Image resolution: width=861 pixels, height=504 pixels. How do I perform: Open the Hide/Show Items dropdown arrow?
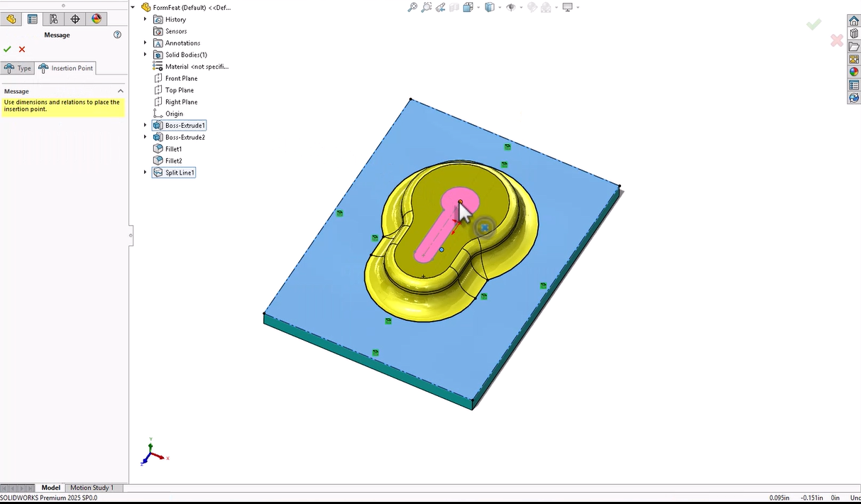(521, 7)
